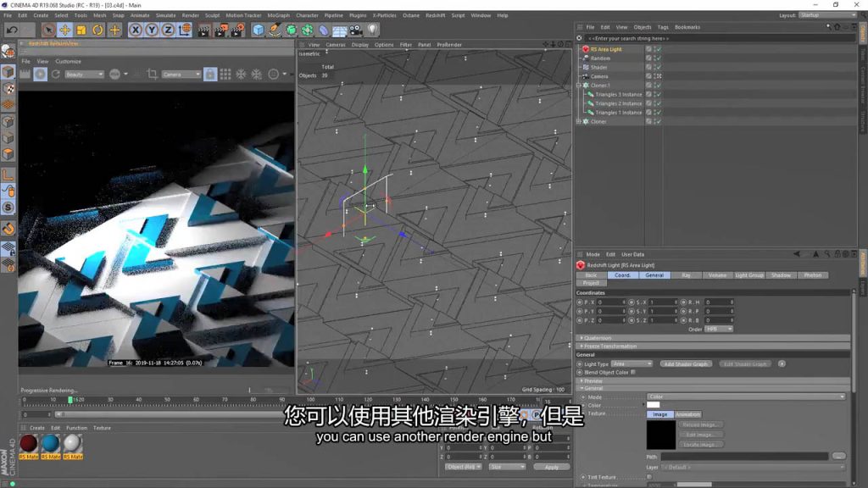Add a Camera object

355,30
